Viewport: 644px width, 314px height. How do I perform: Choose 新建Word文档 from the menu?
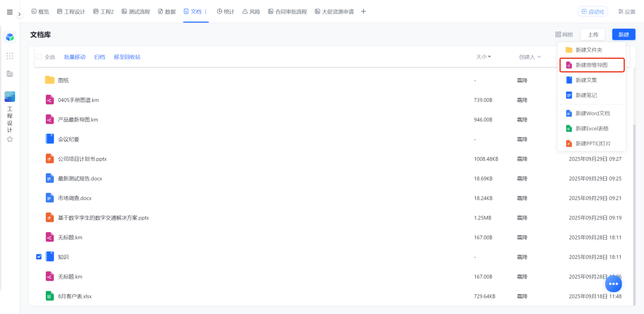coord(591,113)
